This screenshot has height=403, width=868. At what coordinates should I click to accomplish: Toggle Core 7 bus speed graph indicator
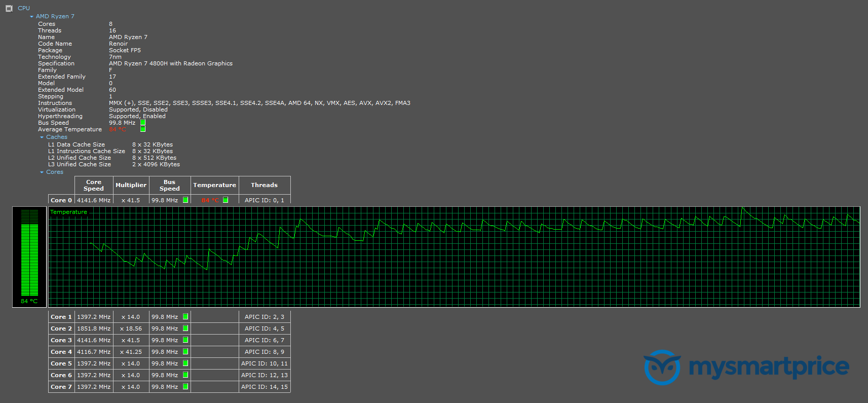click(x=185, y=386)
